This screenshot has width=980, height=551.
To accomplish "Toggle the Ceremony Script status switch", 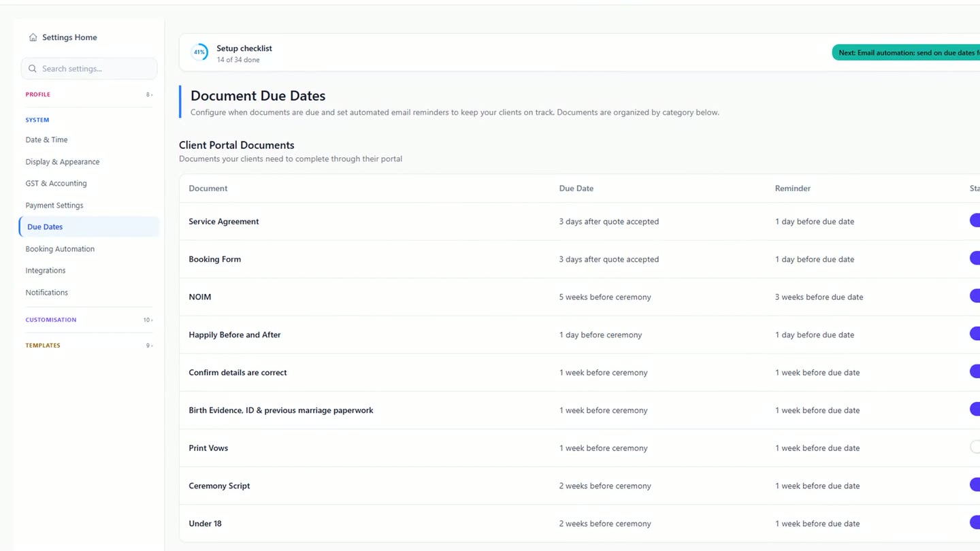I will point(975,485).
